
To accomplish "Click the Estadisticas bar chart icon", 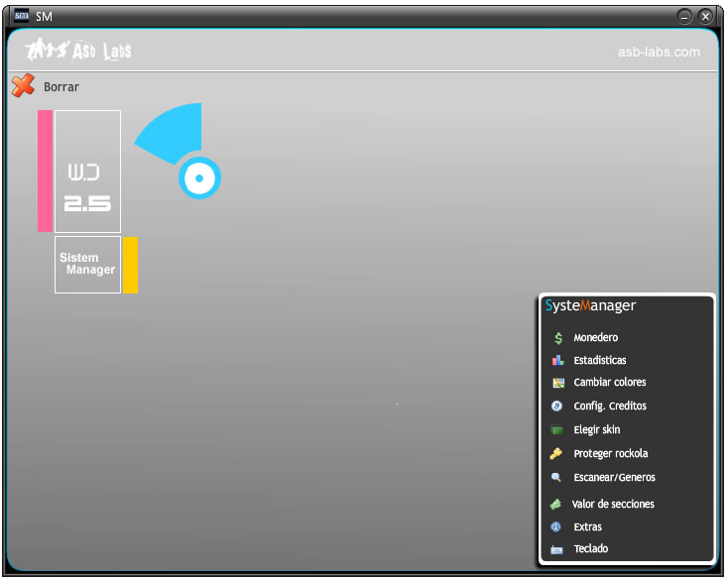I will (x=557, y=360).
